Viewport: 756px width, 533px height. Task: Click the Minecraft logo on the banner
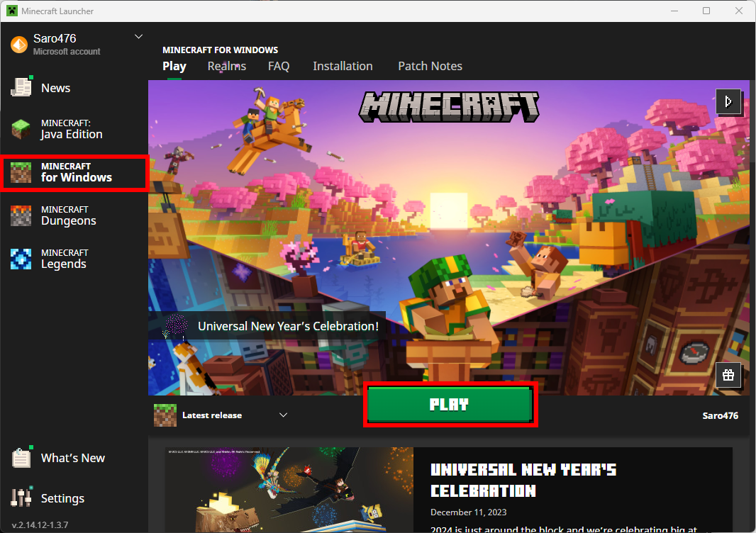pos(449,106)
